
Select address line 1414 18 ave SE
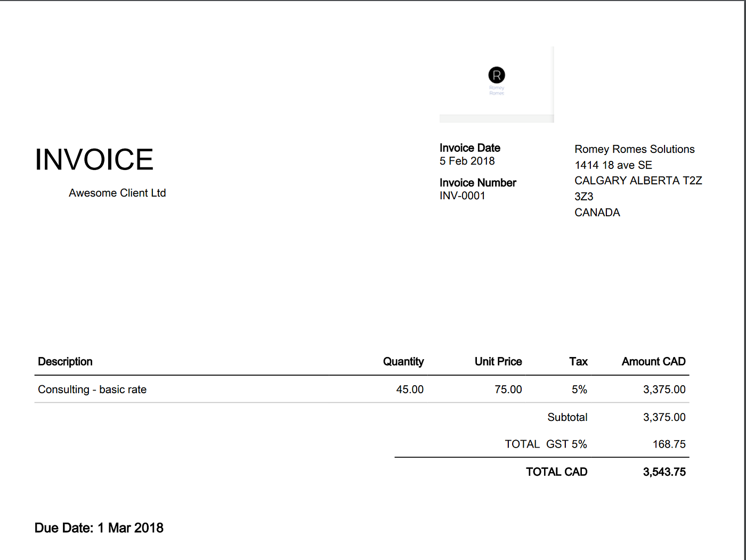click(613, 165)
